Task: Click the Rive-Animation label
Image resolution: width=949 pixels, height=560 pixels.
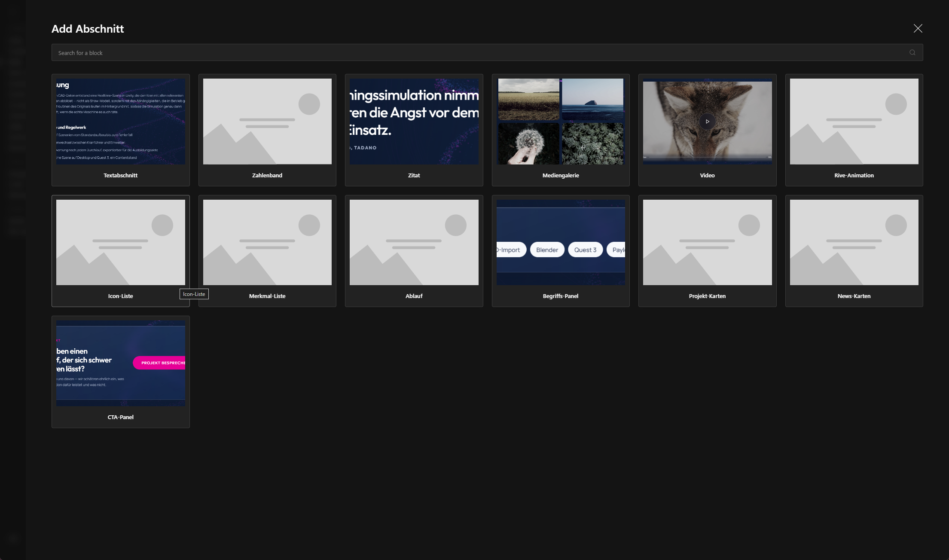Action: (x=854, y=175)
